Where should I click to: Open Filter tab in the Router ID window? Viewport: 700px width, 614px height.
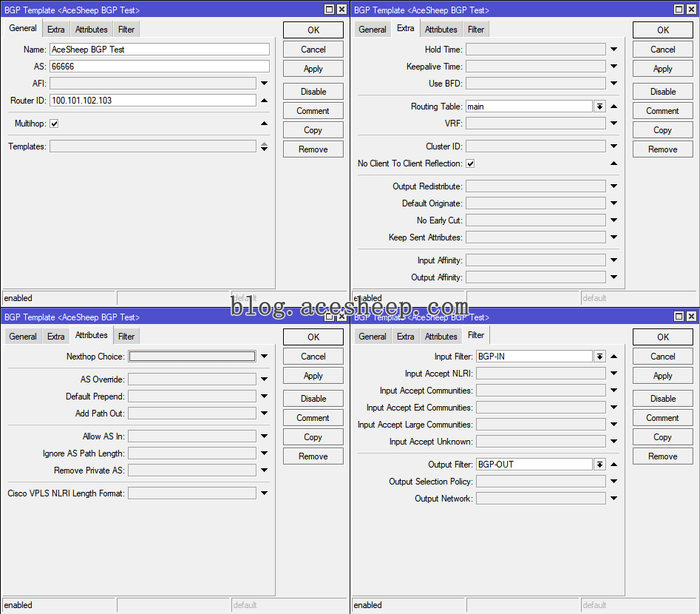[126, 30]
